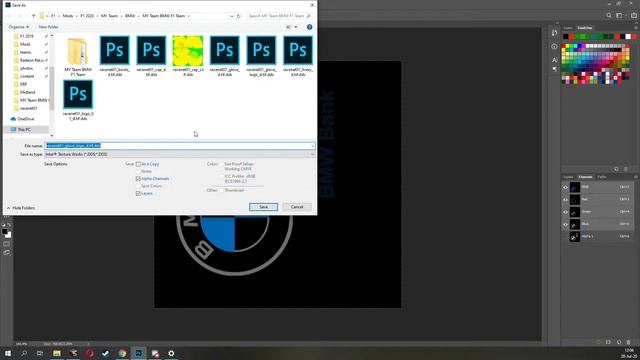Open the view options dropdown in Save As
The width and height of the screenshot is (640, 360).
(x=296, y=27)
